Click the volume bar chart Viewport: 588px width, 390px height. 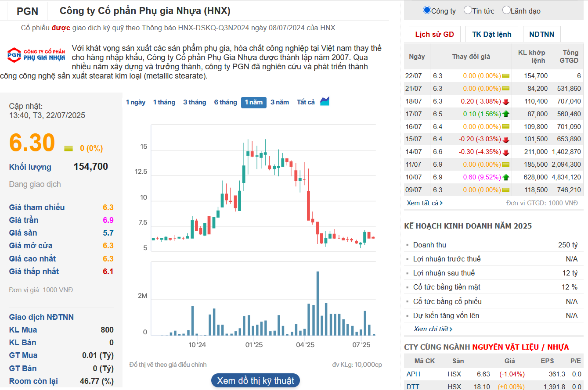pyautogui.click(x=263, y=299)
